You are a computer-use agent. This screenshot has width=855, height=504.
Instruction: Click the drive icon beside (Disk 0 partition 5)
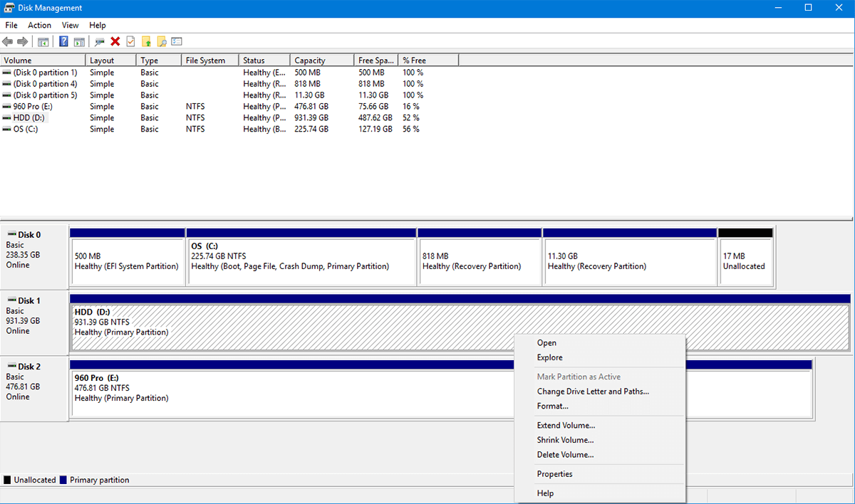point(7,95)
